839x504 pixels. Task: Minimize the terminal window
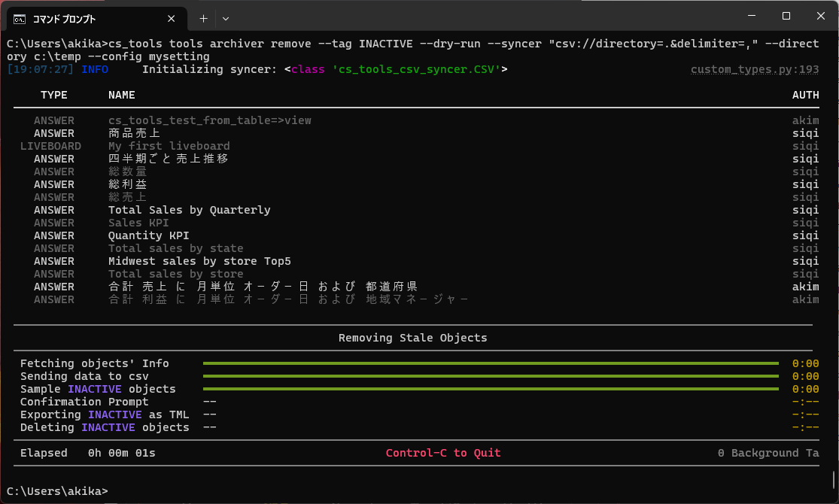tap(751, 17)
